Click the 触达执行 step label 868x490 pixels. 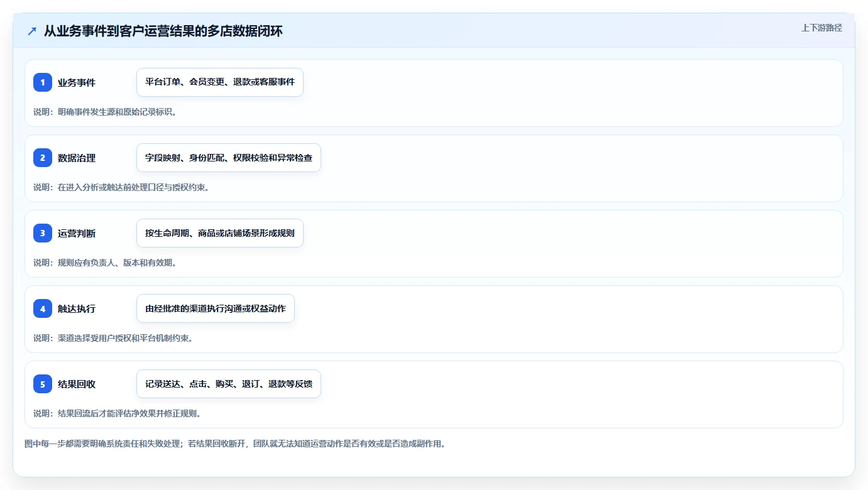[77, 308]
